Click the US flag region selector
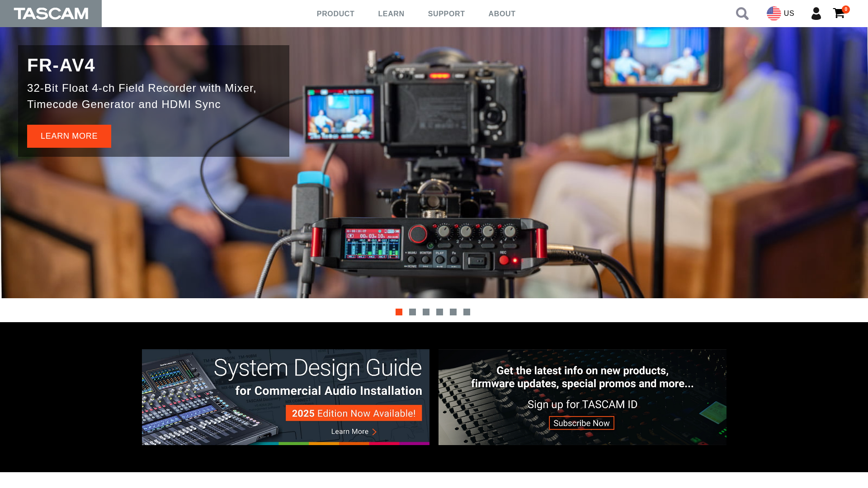 pyautogui.click(x=774, y=13)
